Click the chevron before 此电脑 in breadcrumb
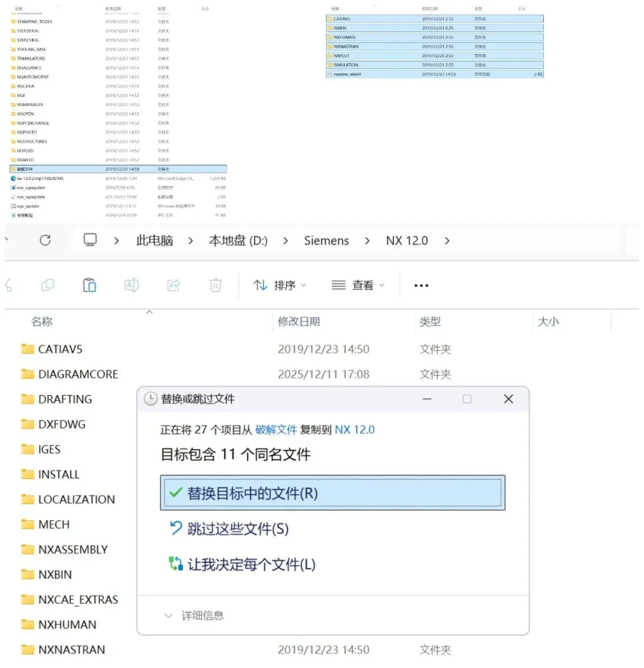 pos(116,241)
